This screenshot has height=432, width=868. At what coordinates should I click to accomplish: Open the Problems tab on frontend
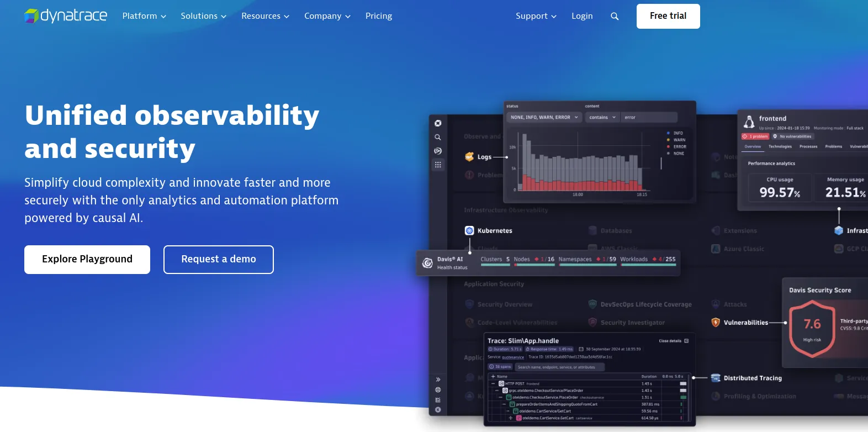coord(834,146)
